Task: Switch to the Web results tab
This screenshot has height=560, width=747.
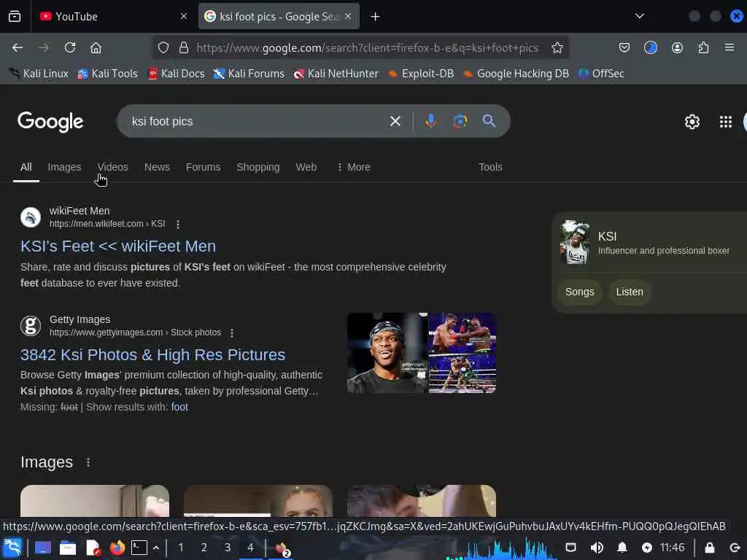Action: (306, 167)
